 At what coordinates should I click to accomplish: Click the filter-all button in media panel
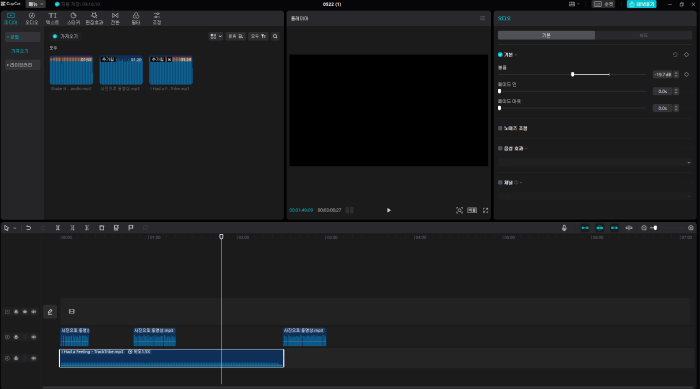258,36
